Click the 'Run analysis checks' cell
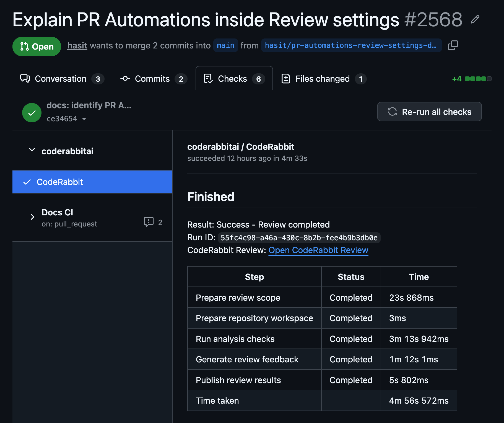Image resolution: width=504 pixels, height=423 pixels. pyautogui.click(x=254, y=339)
